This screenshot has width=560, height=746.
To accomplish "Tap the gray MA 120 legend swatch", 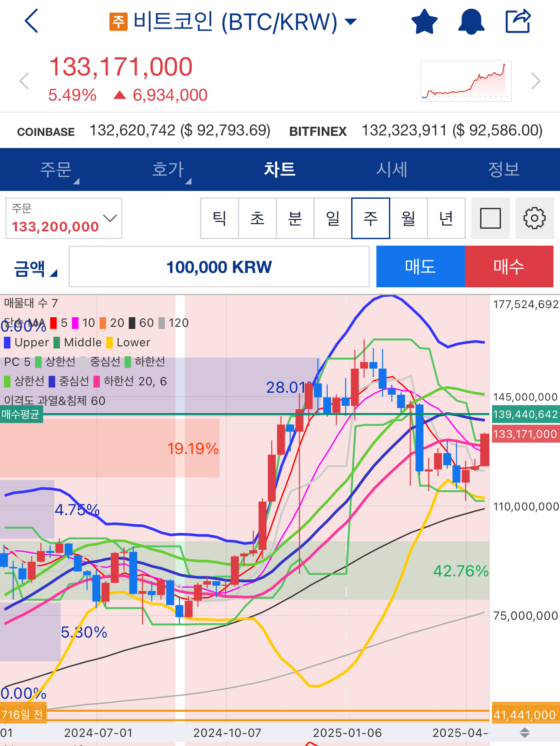I will pyautogui.click(x=162, y=323).
